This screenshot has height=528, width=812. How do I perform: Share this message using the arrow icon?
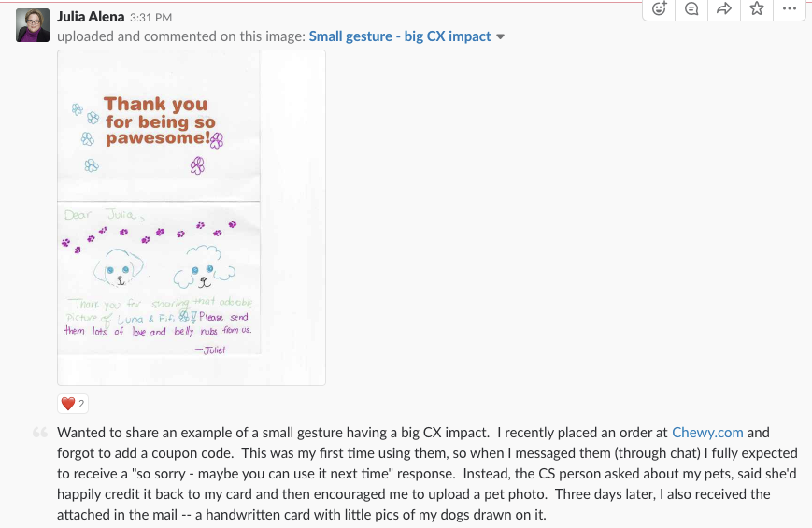click(x=723, y=8)
